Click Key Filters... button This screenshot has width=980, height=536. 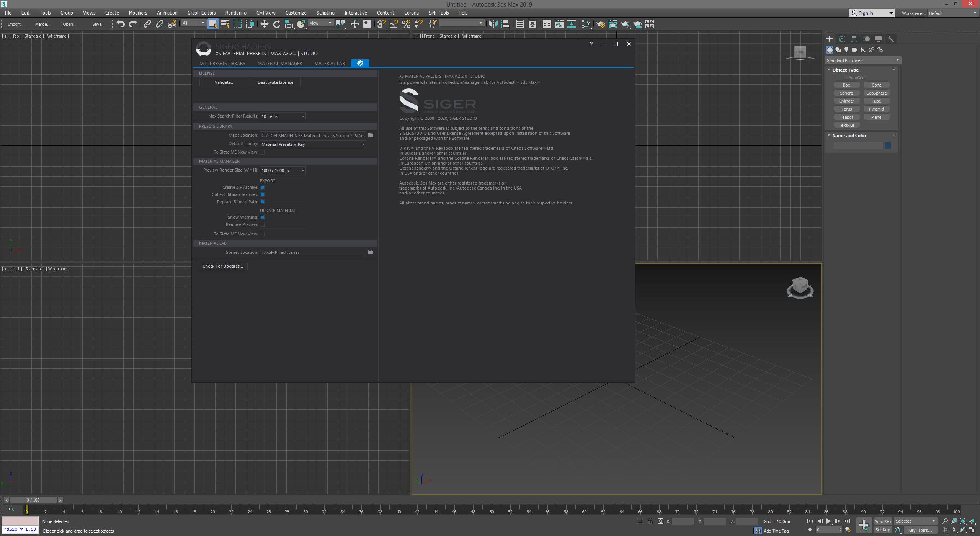920,530
